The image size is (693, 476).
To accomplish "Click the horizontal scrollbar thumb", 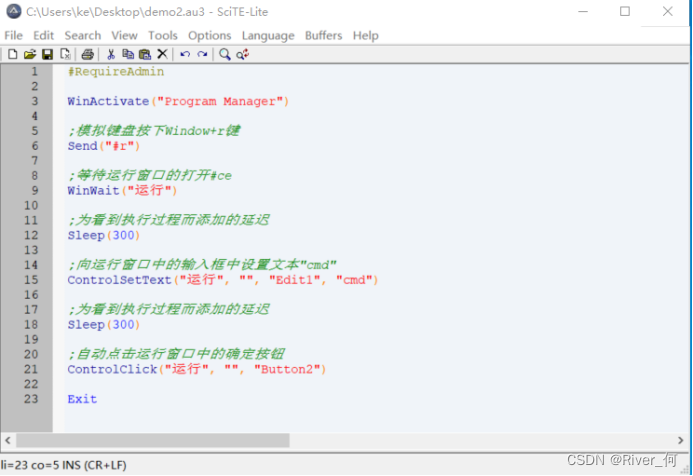I will click(153, 440).
